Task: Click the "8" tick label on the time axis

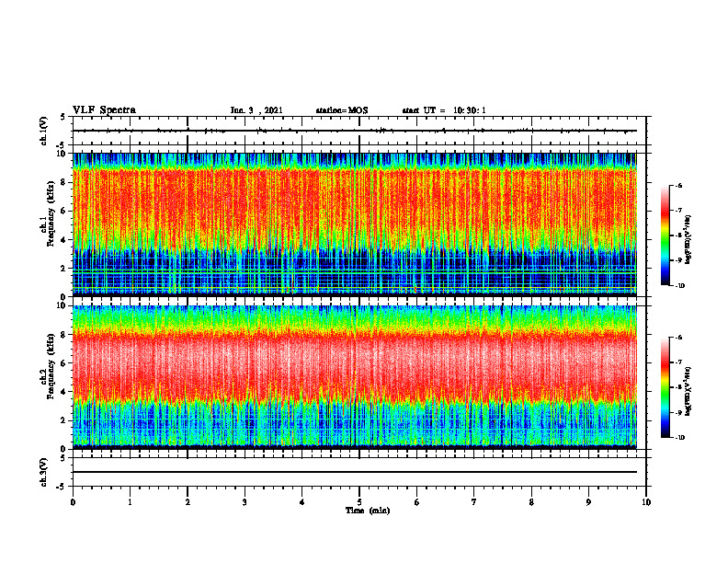Action: coord(531,502)
